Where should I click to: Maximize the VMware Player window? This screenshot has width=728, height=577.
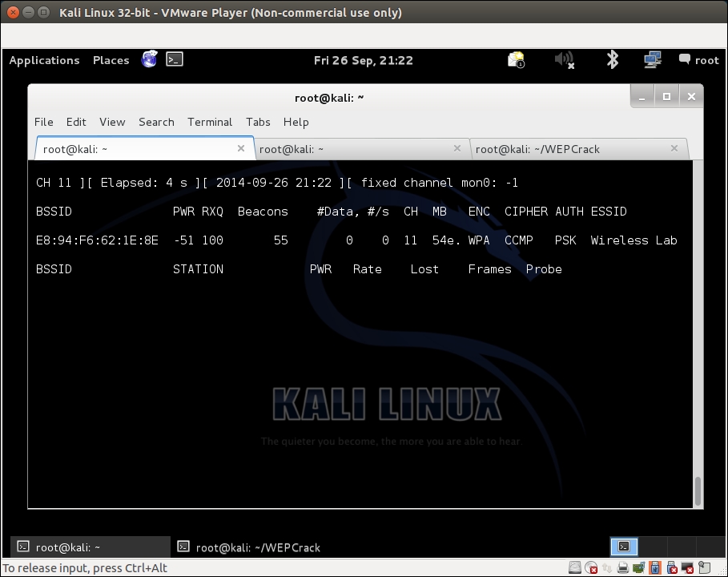[x=43, y=13]
